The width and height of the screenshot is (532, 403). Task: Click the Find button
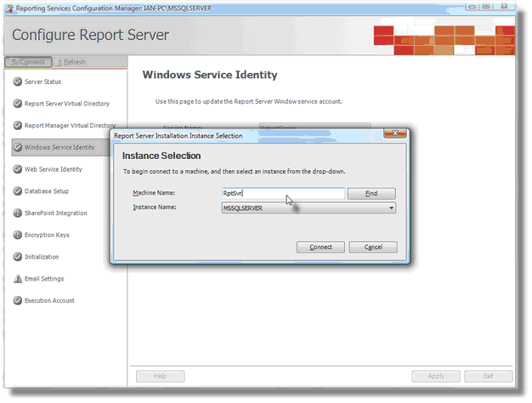[x=371, y=194]
